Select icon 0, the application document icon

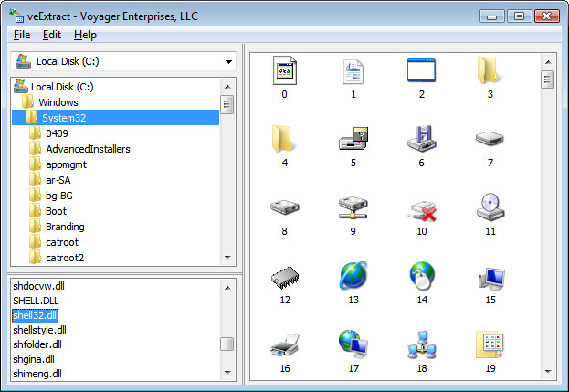point(285,70)
